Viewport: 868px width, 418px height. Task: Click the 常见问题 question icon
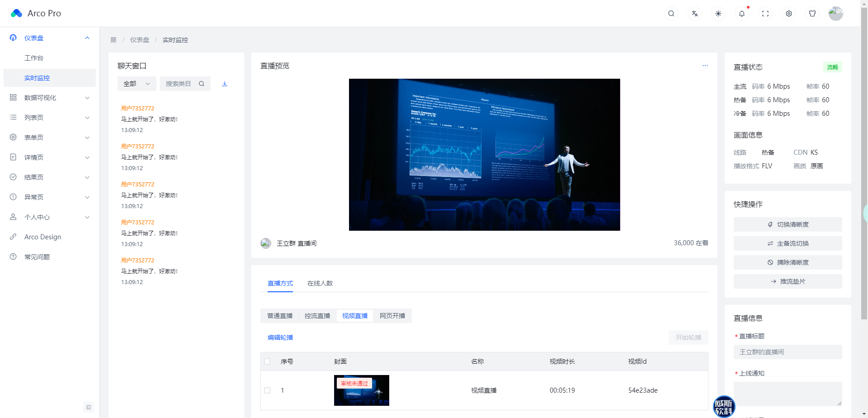point(13,257)
